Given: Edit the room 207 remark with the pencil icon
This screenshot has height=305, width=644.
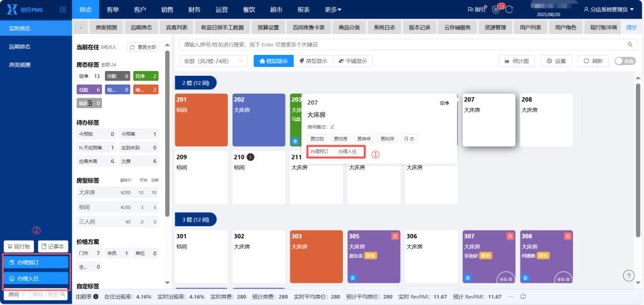Looking at the screenshot, I should pos(332,127).
